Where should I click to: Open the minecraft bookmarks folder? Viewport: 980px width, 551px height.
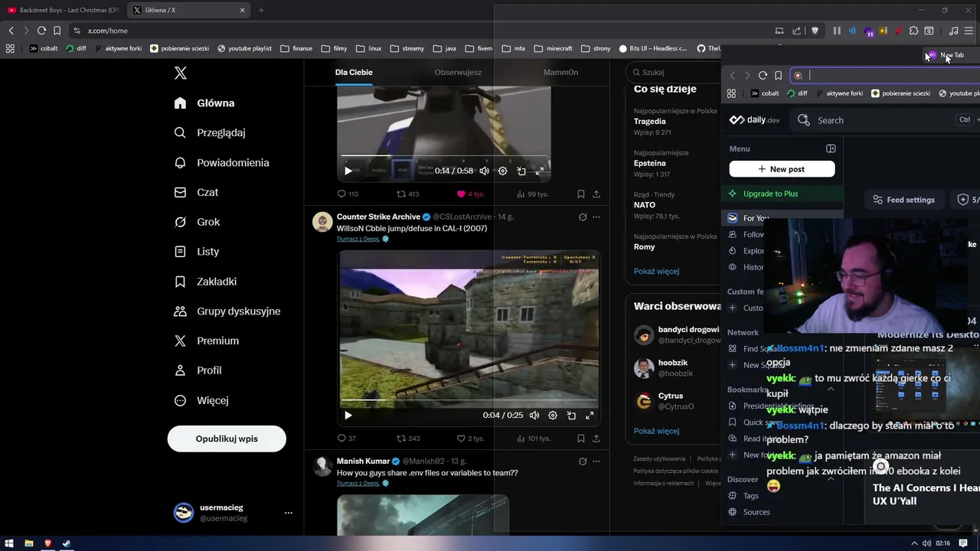pos(553,48)
